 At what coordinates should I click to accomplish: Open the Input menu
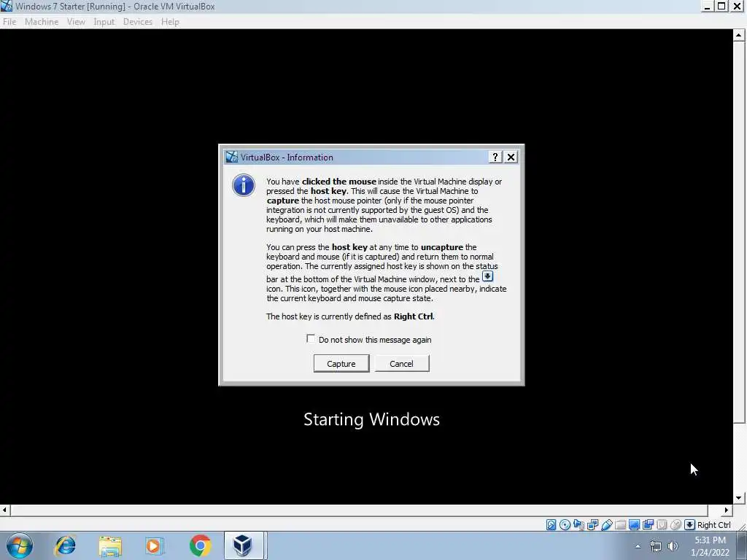pyautogui.click(x=104, y=22)
